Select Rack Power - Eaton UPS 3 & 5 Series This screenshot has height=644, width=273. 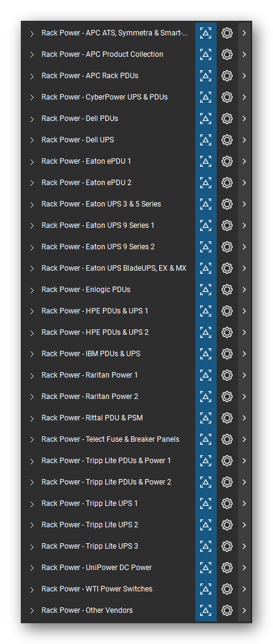tap(101, 204)
